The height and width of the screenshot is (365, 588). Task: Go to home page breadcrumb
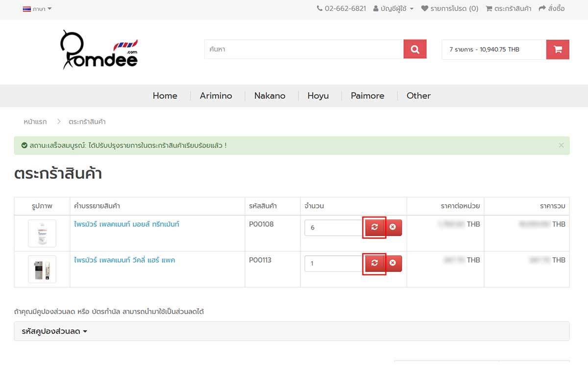point(35,122)
